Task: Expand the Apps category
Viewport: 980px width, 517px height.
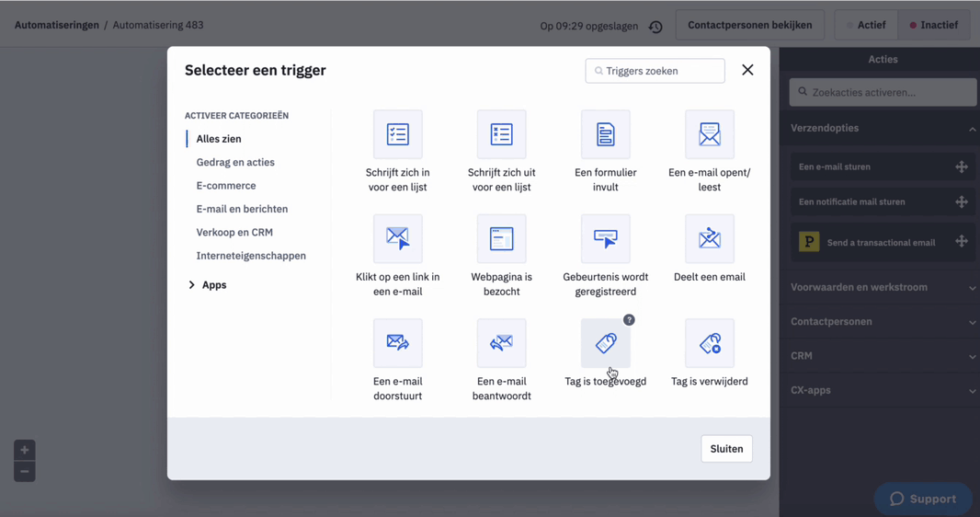Action: [208, 285]
